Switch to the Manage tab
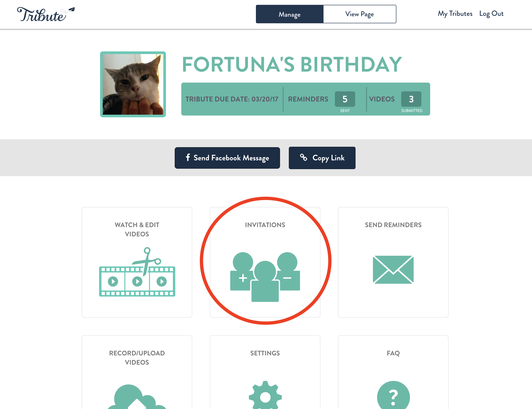This screenshot has height=409, width=532. (289, 14)
